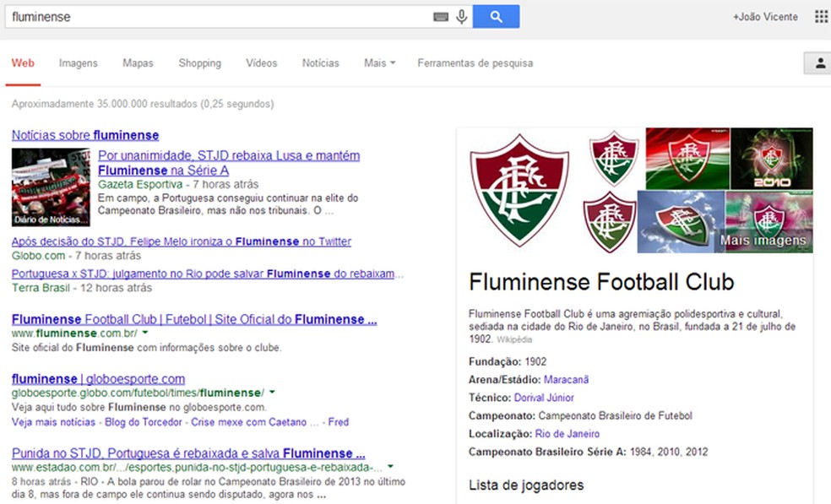Image resolution: width=831 pixels, height=504 pixels.
Task: Activate voice search microphone icon
Action: click(460, 16)
